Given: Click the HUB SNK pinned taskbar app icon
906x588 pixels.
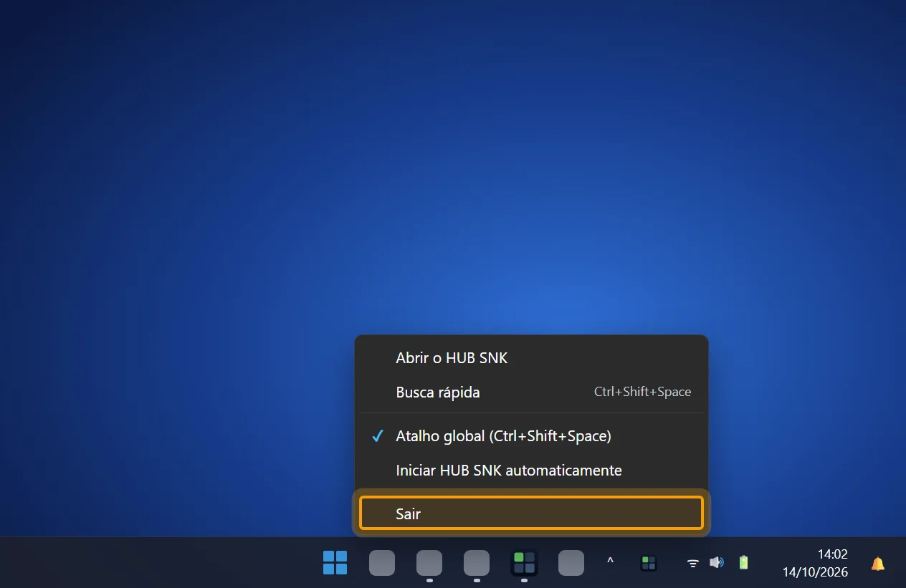Looking at the screenshot, I should pos(524,563).
